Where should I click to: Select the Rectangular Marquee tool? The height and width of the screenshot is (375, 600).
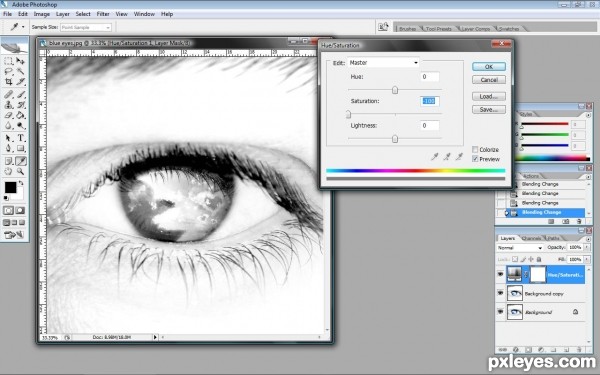coord(8,61)
